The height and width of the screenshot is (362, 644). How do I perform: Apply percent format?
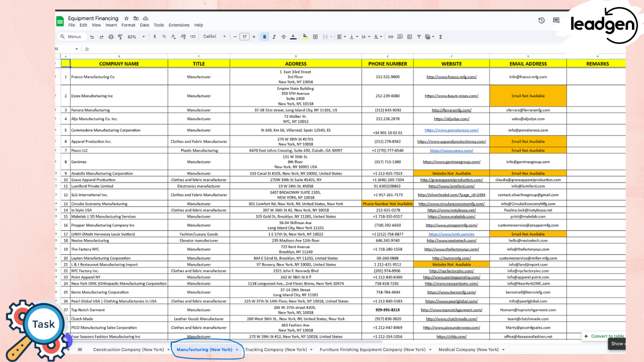(164, 37)
